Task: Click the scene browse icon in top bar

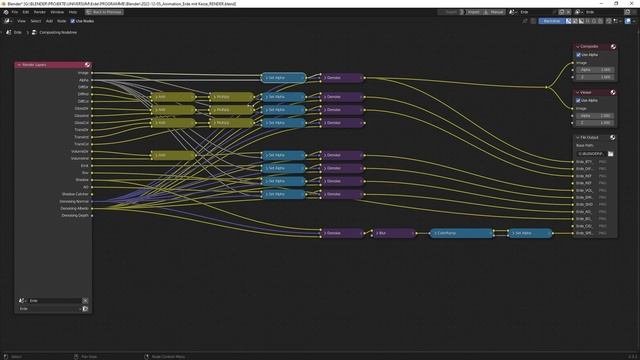Action: [x=513, y=12]
